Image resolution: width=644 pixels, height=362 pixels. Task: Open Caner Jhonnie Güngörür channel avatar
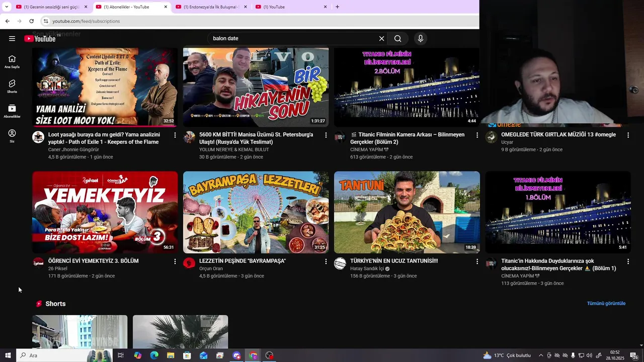coord(38,137)
